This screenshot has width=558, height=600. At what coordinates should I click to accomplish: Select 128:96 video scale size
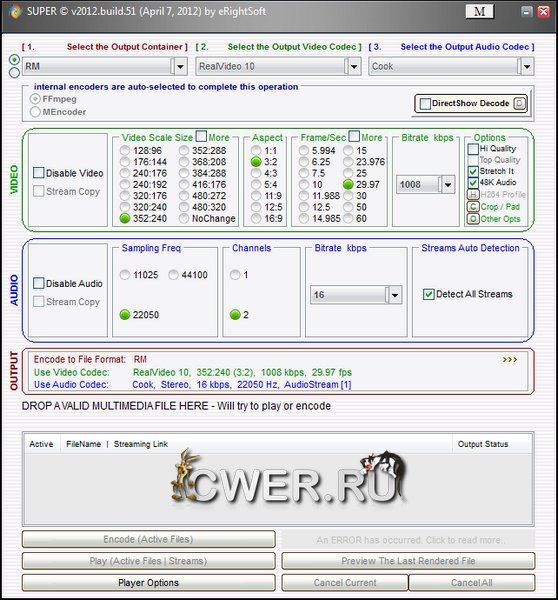tap(125, 150)
